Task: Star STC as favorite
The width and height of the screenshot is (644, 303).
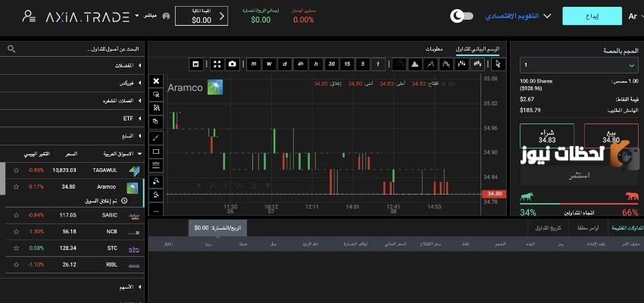Action: click(x=16, y=248)
